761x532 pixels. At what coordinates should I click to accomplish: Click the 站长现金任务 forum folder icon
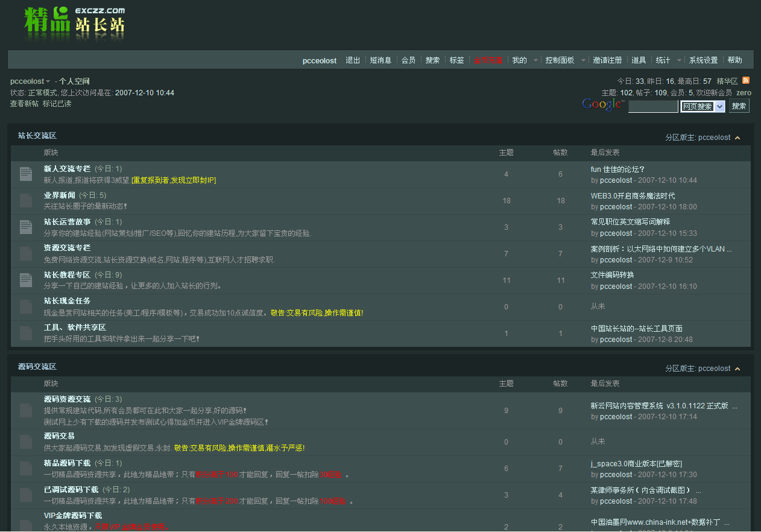[26, 307]
